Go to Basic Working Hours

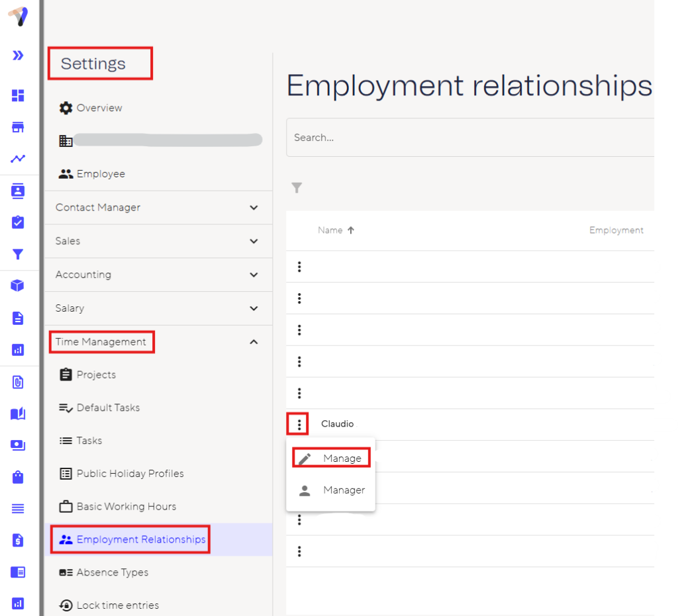click(x=126, y=507)
